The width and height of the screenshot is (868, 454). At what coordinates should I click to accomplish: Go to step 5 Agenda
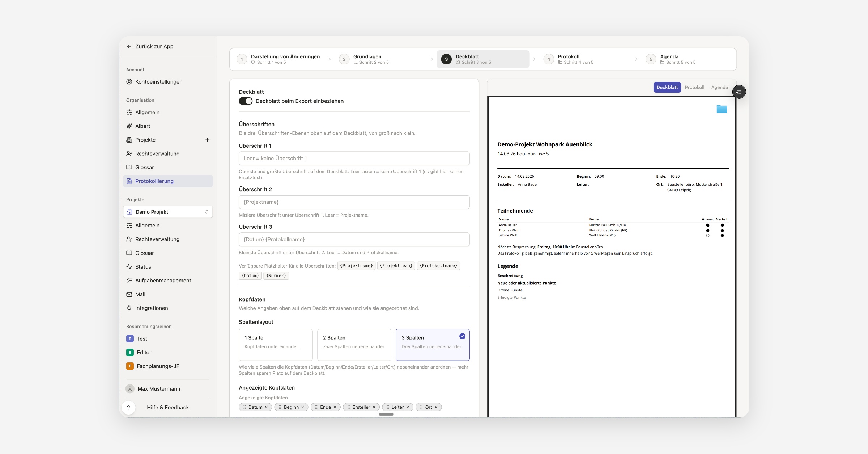point(688,59)
